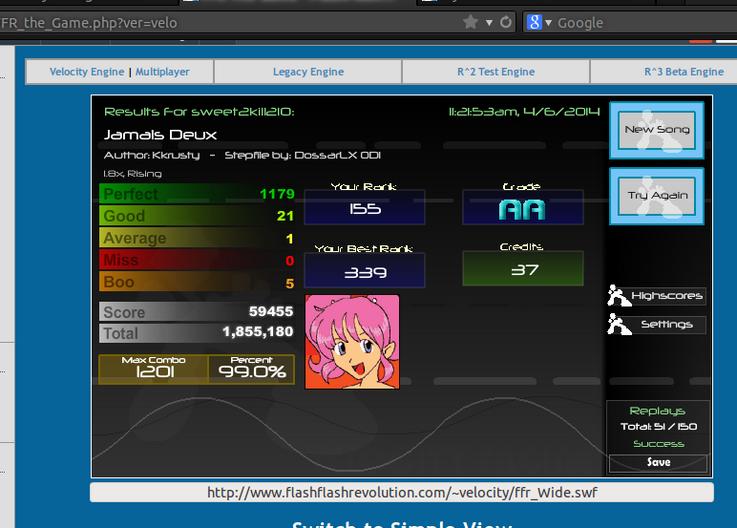The height and width of the screenshot is (528, 737).
Task: Open the R^3 Beta Engine tab
Action: coord(684,72)
